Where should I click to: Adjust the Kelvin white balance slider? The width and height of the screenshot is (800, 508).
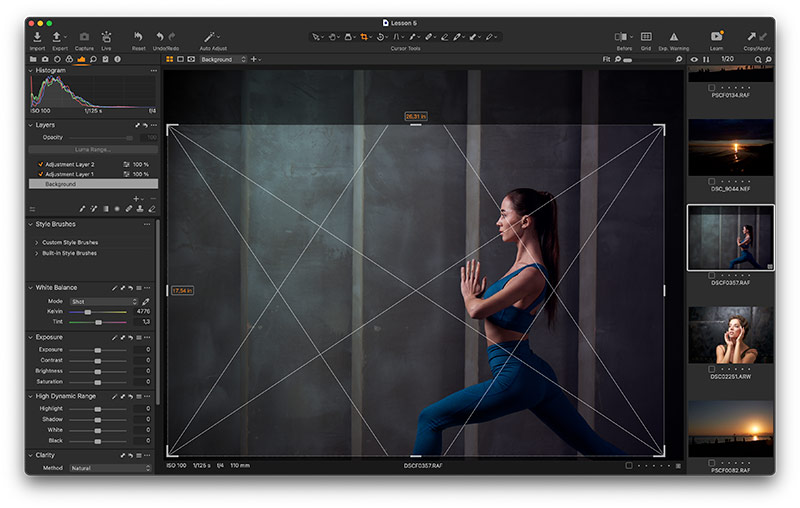[x=88, y=312]
